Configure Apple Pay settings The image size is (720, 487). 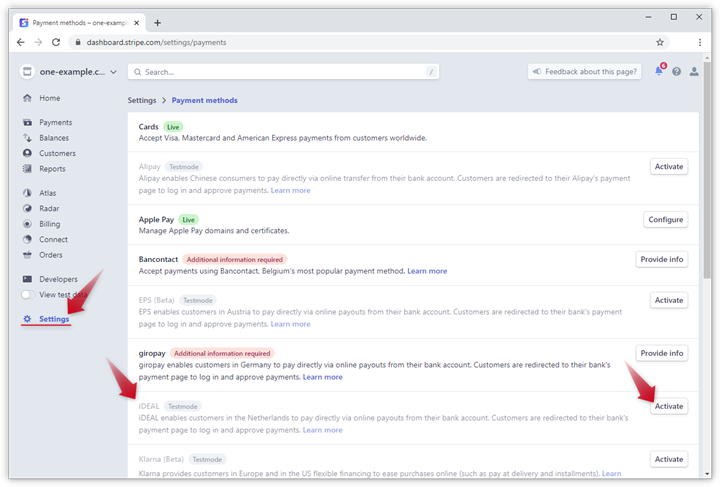[665, 219]
